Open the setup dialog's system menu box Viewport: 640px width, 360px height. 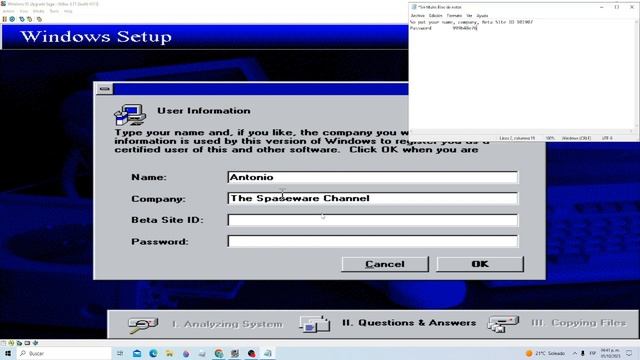[x=104, y=89]
